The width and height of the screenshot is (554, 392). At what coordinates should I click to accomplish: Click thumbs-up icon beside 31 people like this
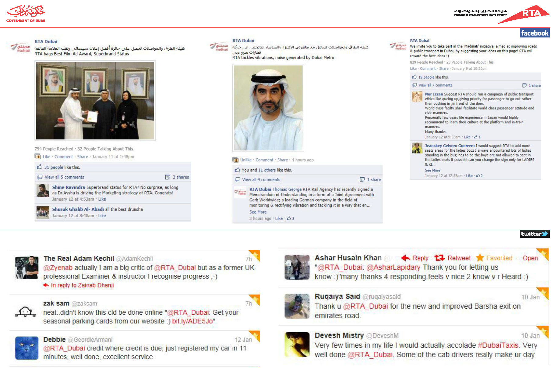click(40, 167)
